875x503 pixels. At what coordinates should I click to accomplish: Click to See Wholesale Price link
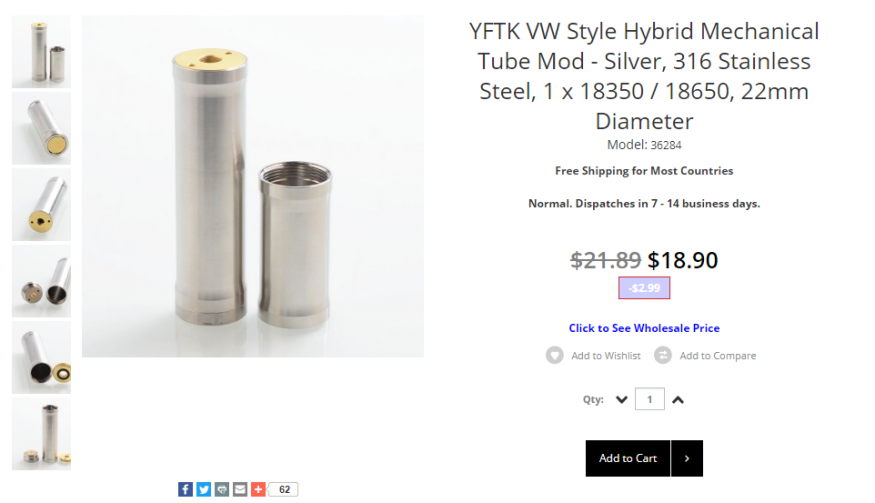click(644, 328)
